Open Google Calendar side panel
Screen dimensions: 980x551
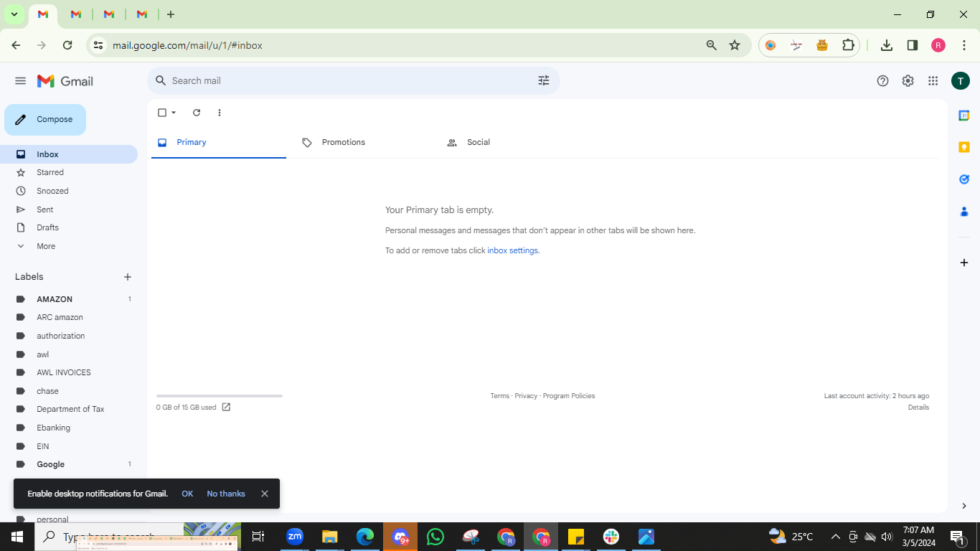[x=964, y=116]
